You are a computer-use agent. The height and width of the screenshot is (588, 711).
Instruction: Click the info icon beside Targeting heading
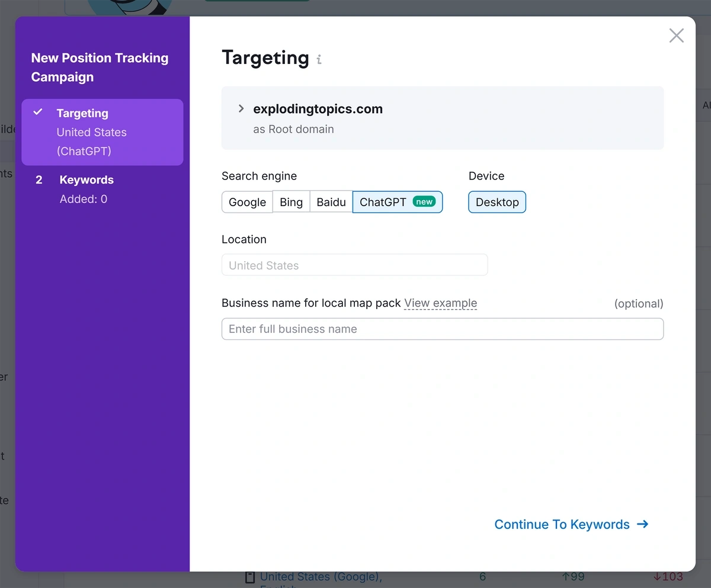tap(319, 59)
